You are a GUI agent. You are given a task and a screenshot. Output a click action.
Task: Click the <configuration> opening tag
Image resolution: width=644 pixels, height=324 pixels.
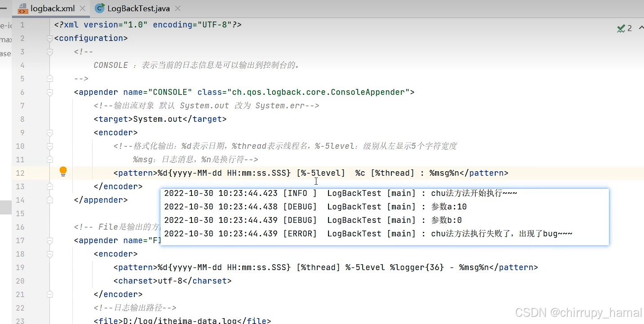91,38
